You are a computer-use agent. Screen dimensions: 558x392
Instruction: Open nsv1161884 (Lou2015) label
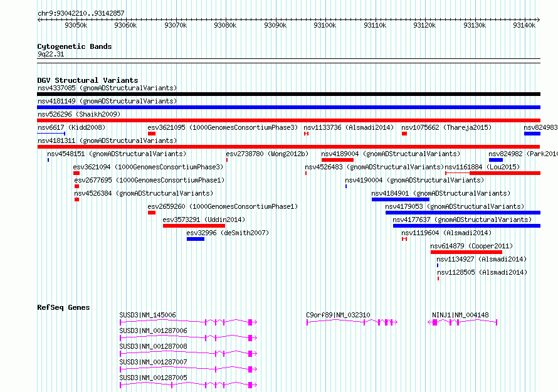click(x=482, y=167)
